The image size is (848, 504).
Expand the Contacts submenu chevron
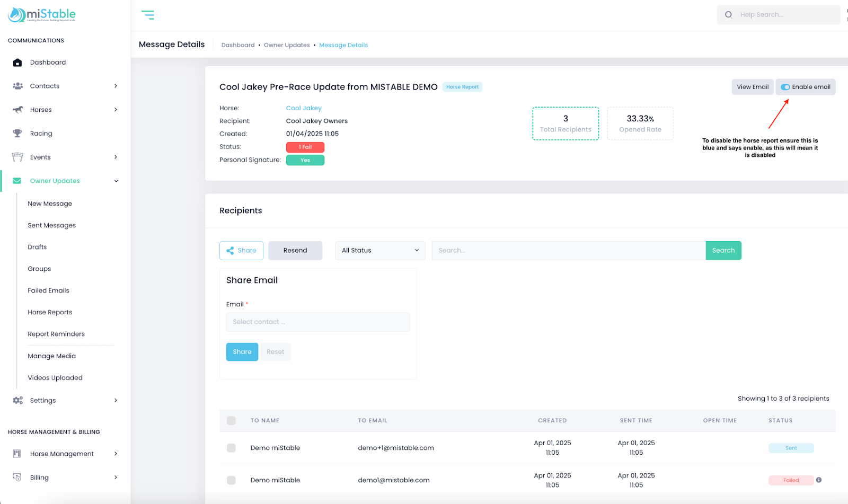click(116, 86)
